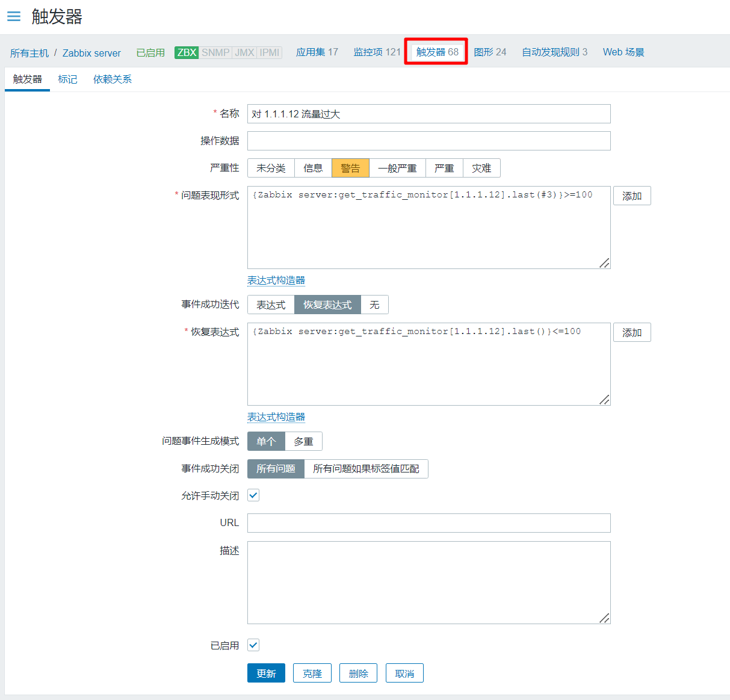Navigate to 所有主机 breadcrumb
Viewport: 730px width, 700px height.
point(29,53)
